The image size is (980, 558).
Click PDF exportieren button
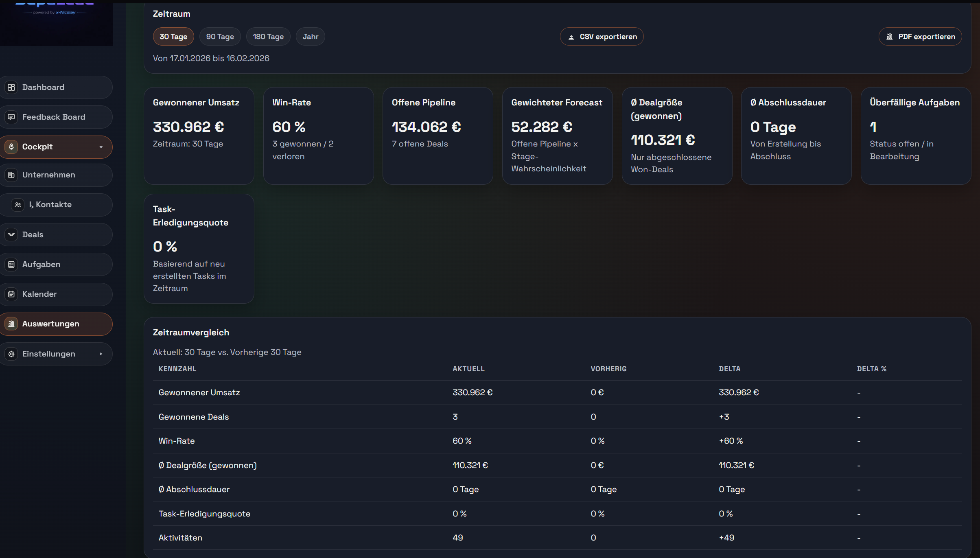pos(920,37)
